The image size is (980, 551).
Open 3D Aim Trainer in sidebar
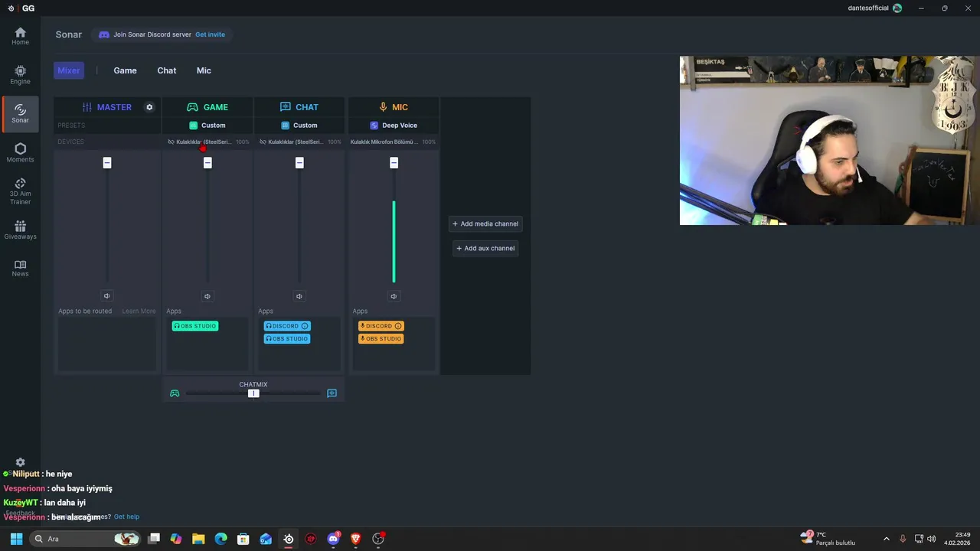(x=20, y=191)
